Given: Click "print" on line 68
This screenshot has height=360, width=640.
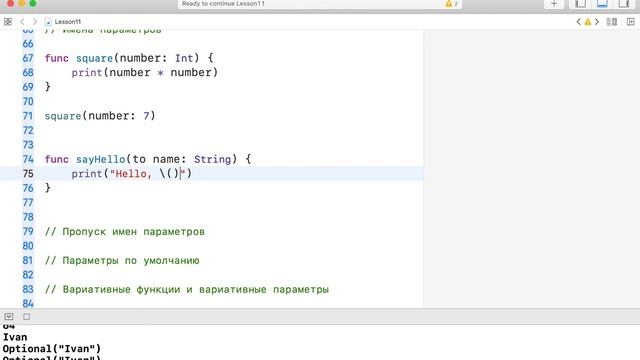Looking at the screenshot, I should click(x=87, y=73).
